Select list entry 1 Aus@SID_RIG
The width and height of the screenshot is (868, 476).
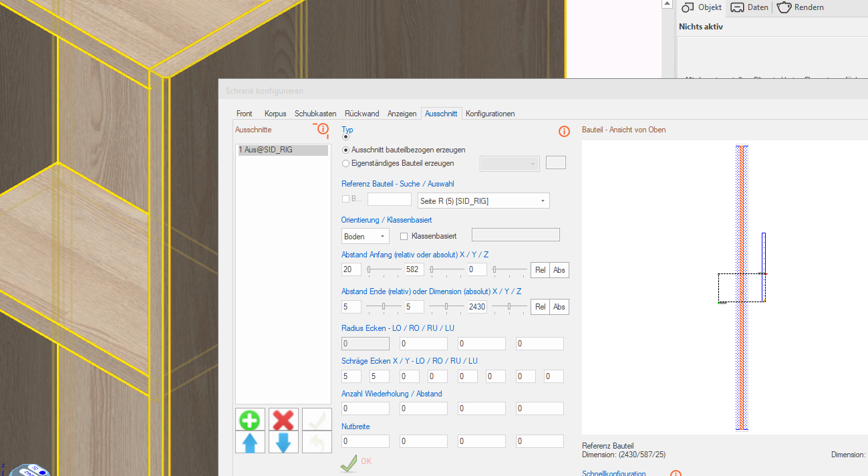283,150
